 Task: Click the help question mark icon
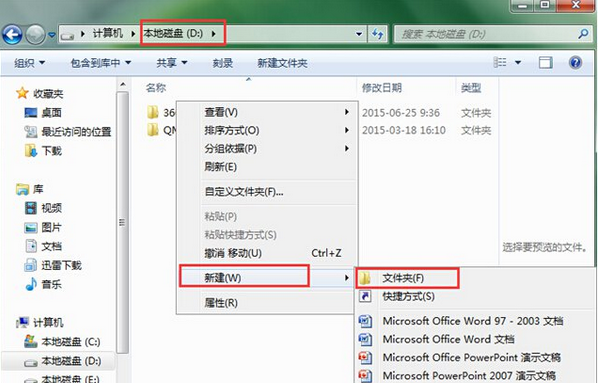click(575, 62)
